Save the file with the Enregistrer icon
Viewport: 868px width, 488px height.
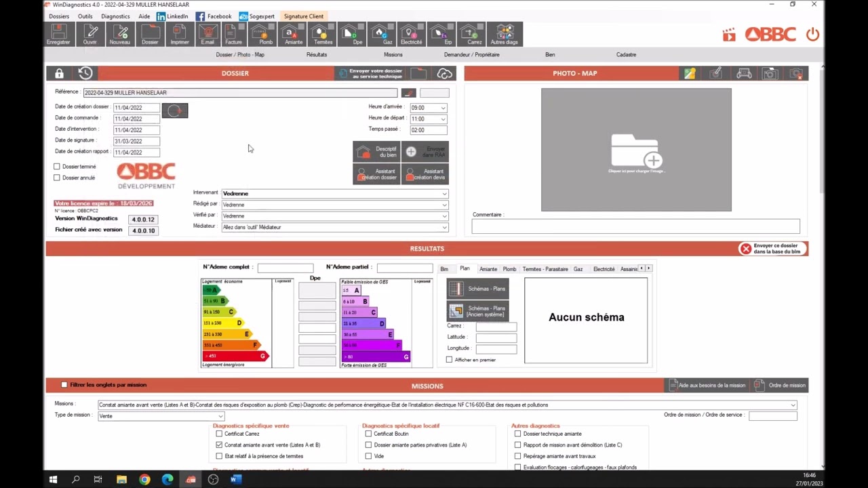[x=58, y=34]
